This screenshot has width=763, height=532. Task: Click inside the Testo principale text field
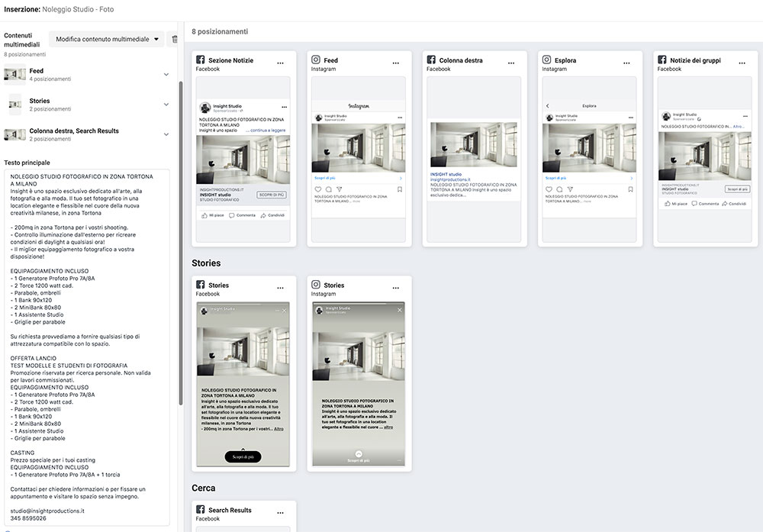[x=90, y=343]
